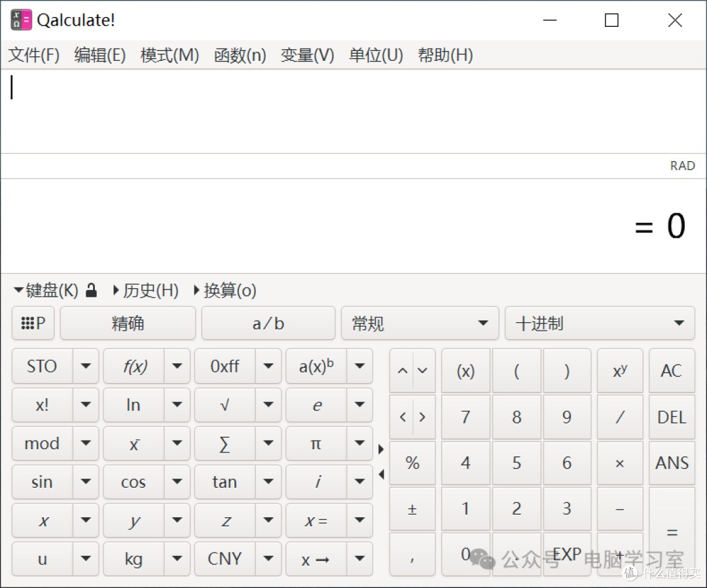Screen dimensions: 707x588
Task: Click the sin button
Action: (43, 482)
